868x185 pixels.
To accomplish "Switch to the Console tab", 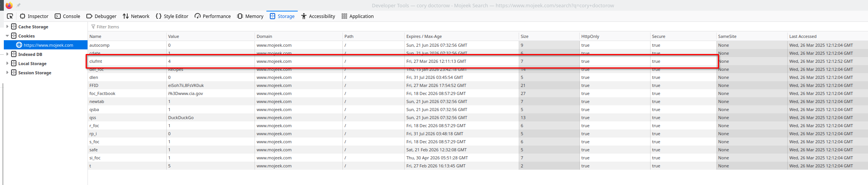I will pyautogui.click(x=67, y=16).
